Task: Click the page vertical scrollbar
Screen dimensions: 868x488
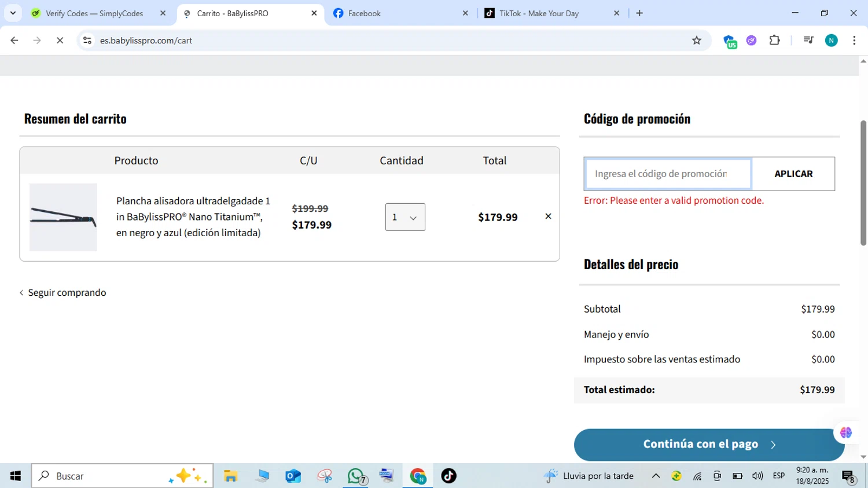Action: click(863, 183)
